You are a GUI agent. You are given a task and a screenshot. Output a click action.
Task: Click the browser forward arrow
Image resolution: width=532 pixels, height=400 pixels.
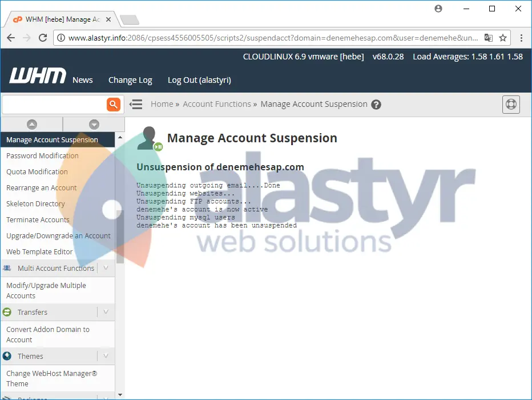pyautogui.click(x=26, y=38)
